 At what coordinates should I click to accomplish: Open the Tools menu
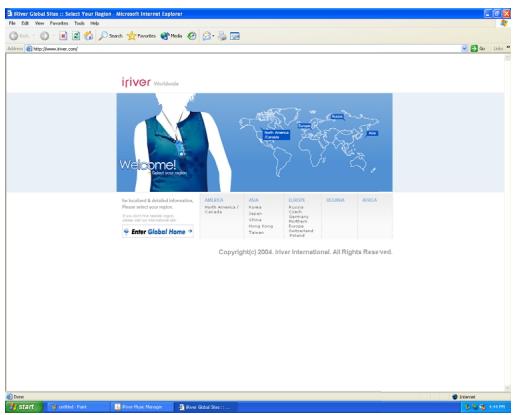pos(79,23)
